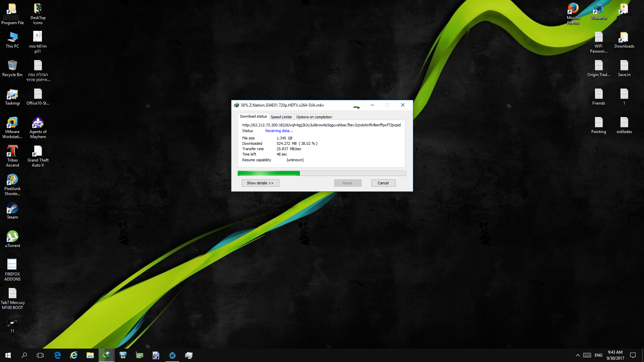Click Internet Download Manager taskbar icon

(x=107, y=355)
